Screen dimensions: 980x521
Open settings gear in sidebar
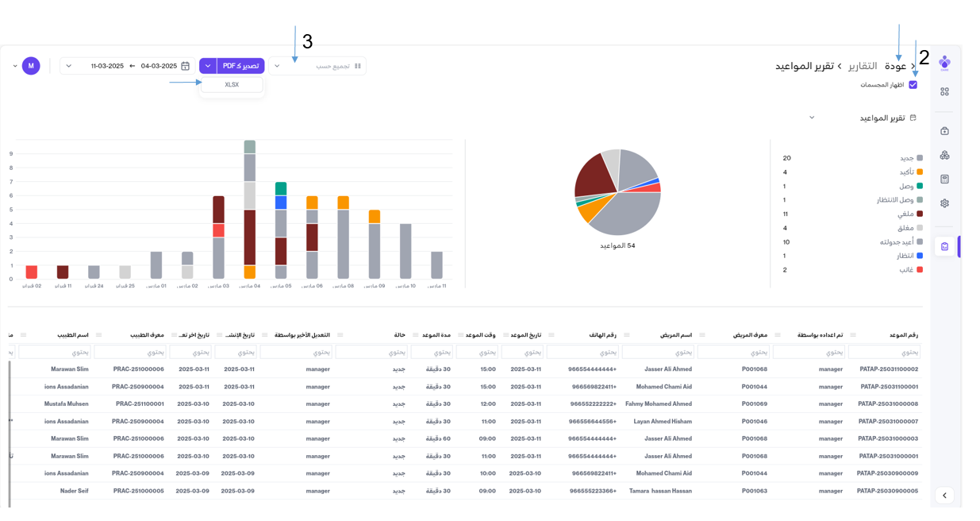pyautogui.click(x=944, y=203)
